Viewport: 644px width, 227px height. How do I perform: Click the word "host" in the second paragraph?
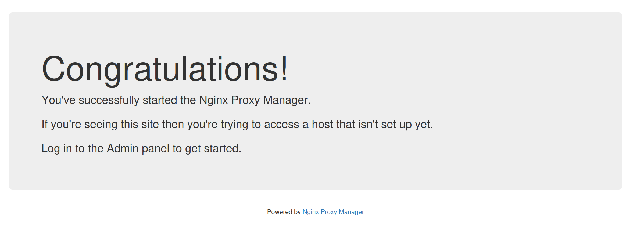pos(322,124)
